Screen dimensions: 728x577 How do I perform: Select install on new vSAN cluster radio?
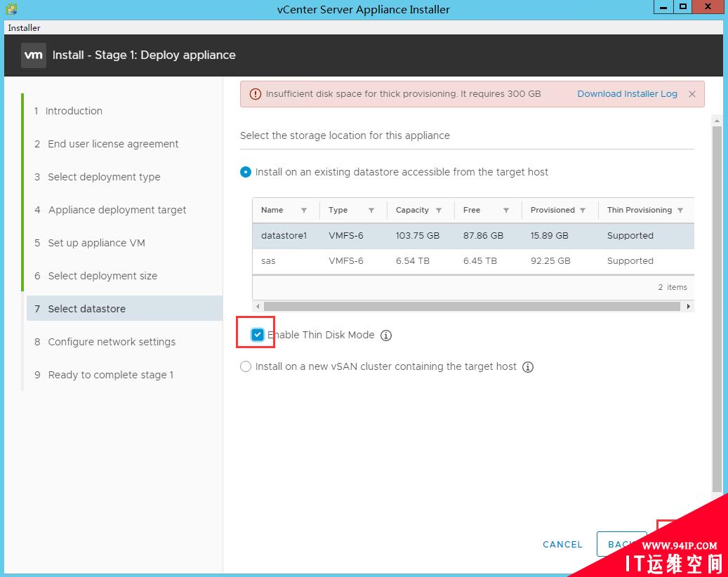[246, 366]
